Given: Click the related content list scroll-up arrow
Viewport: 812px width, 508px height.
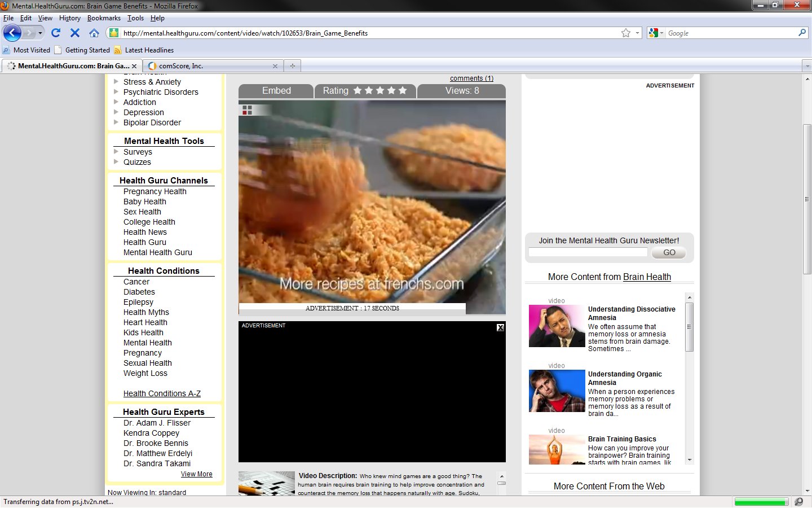Looking at the screenshot, I should tap(690, 297).
